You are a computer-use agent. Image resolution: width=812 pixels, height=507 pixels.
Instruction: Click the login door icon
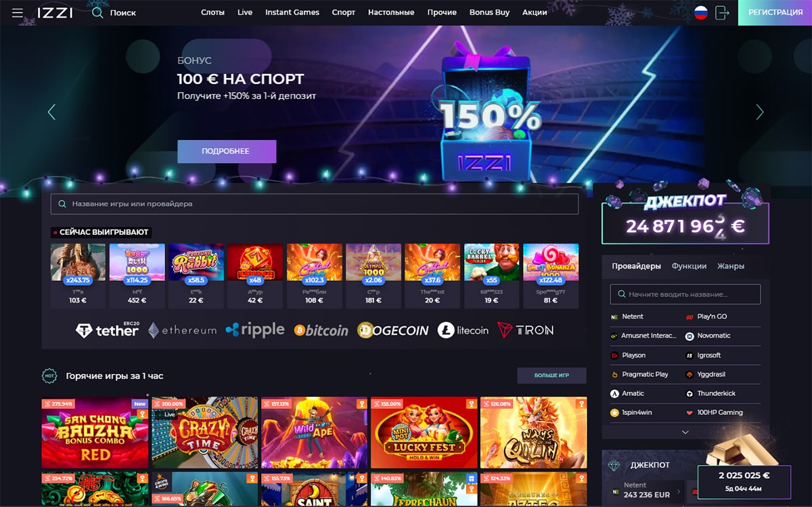(x=722, y=12)
